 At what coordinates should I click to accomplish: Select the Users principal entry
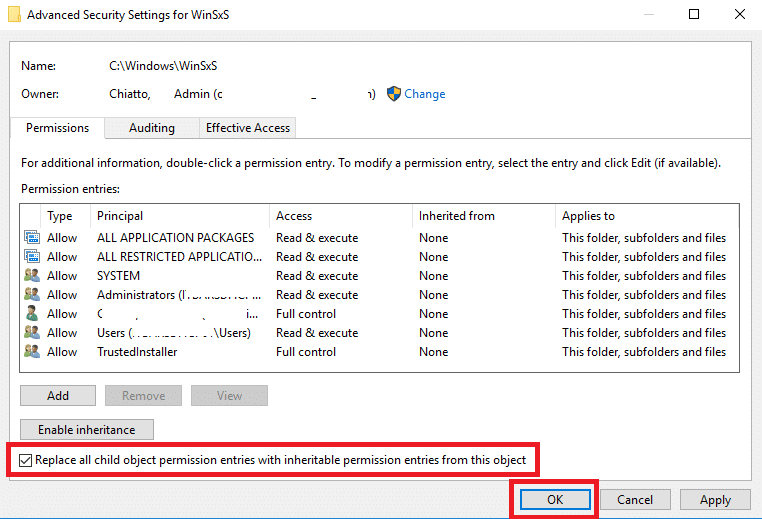coord(174,332)
